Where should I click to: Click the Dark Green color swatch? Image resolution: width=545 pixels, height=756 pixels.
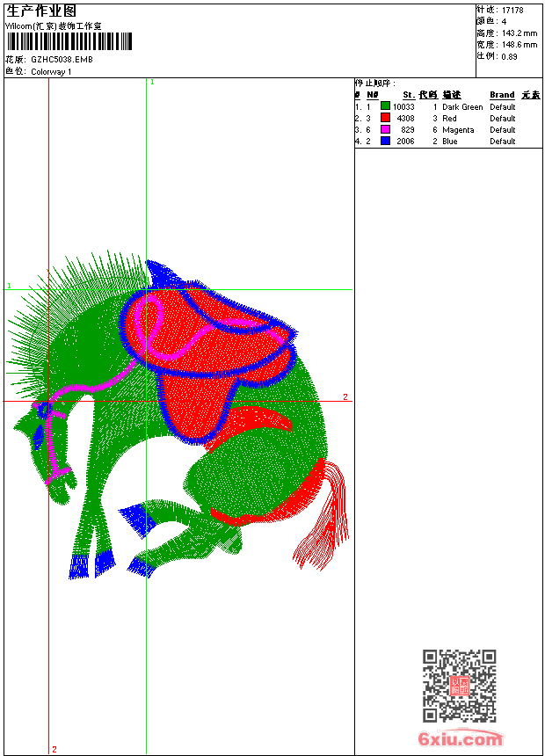coord(385,106)
